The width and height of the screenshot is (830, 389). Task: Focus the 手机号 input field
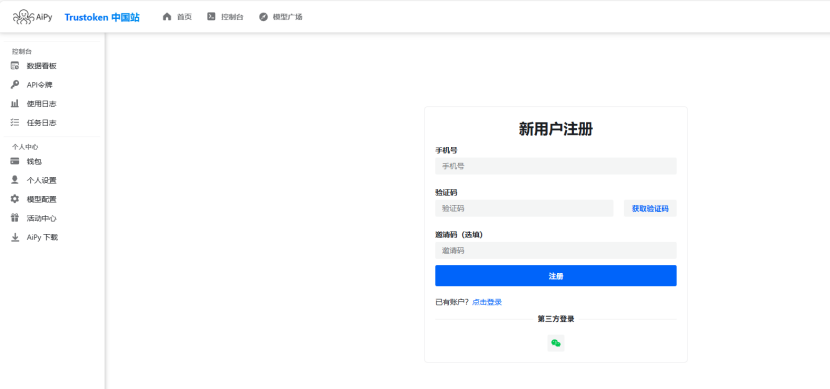[556, 166]
